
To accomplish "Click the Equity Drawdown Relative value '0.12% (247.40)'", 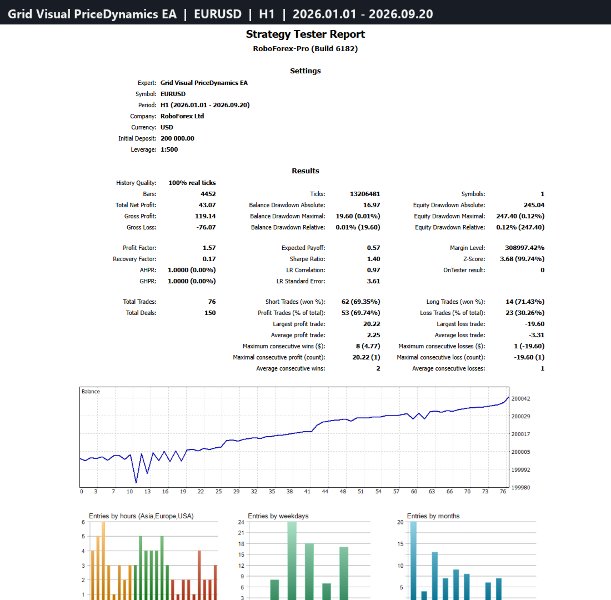I will [x=520, y=227].
